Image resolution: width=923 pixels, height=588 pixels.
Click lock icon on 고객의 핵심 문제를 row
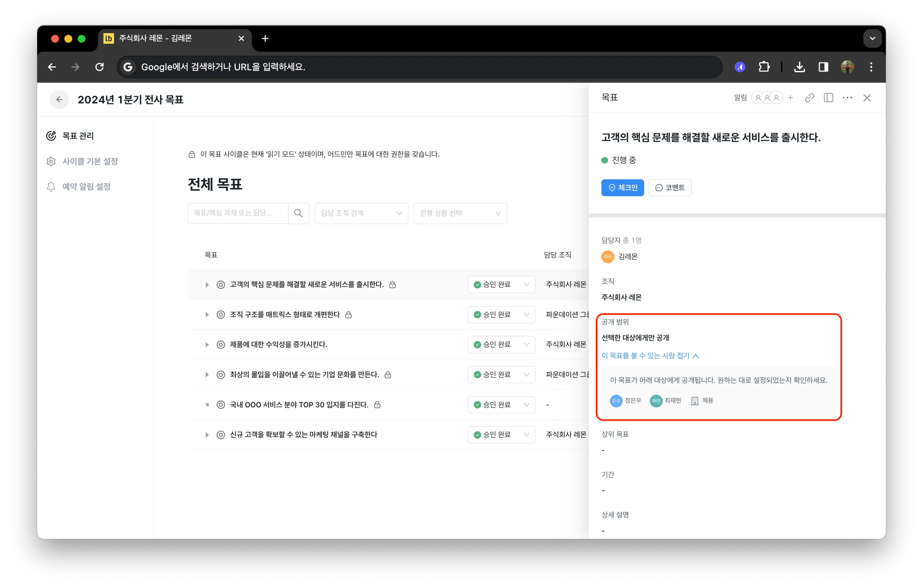393,284
